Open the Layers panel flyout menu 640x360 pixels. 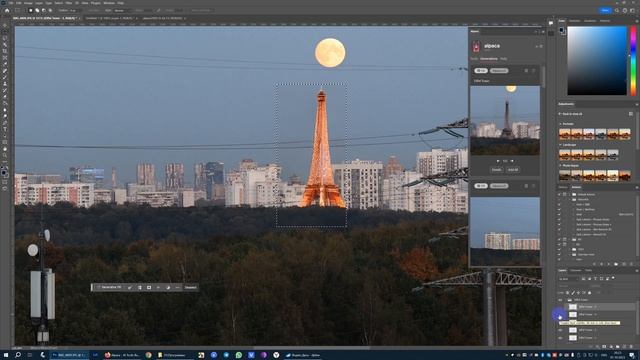coord(636,270)
